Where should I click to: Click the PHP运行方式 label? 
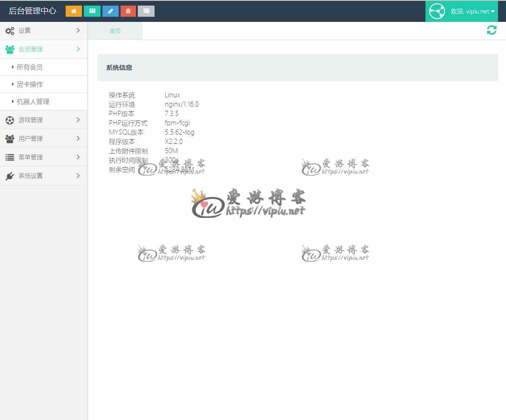(x=128, y=123)
